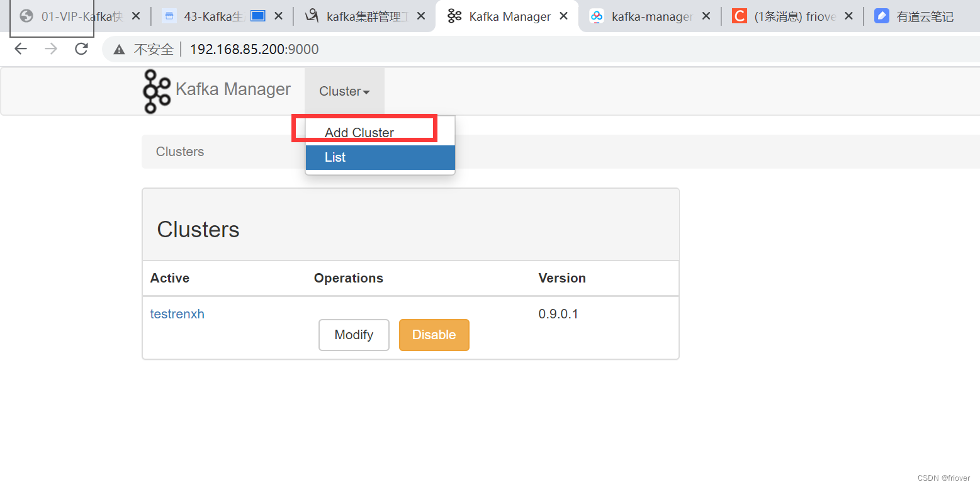This screenshot has height=487, width=980.
Task: Click the Kafka Manager brand text
Action: [x=233, y=89]
